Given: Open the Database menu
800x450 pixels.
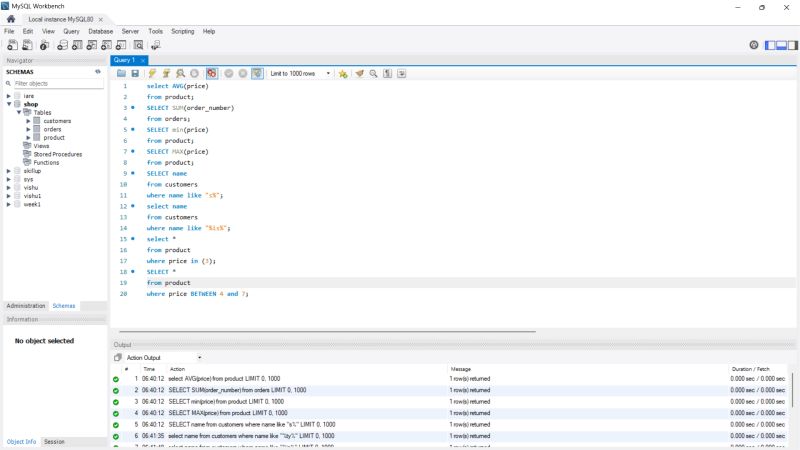Looking at the screenshot, I should pyautogui.click(x=101, y=31).
